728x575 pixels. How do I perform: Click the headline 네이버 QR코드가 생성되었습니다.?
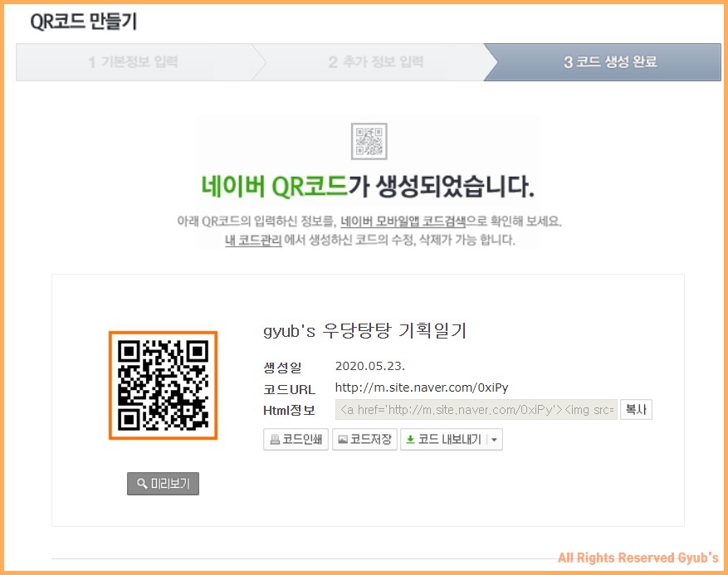click(x=368, y=187)
